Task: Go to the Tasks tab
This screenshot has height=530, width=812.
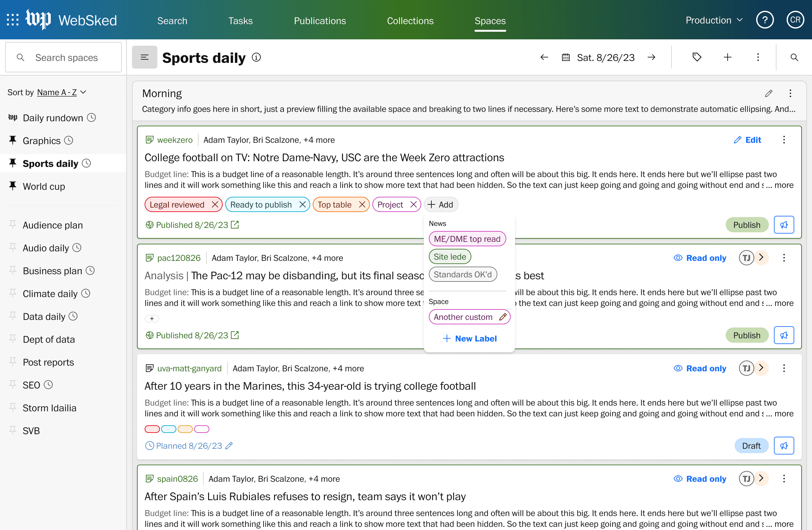Action: 240,21
